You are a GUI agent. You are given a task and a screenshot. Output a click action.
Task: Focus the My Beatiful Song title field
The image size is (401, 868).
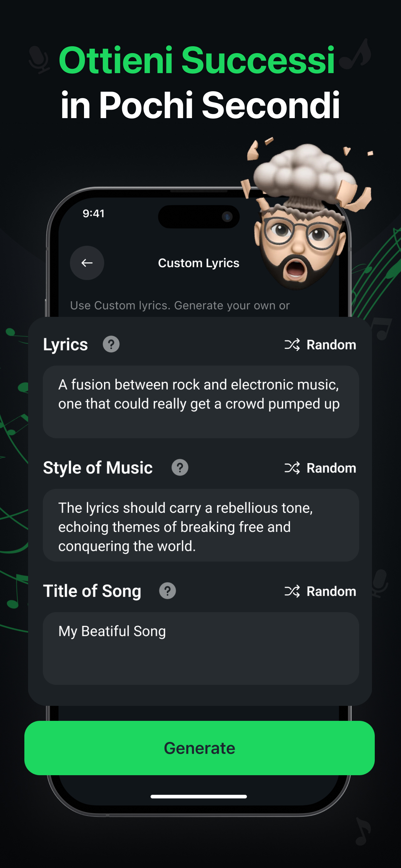(201, 648)
